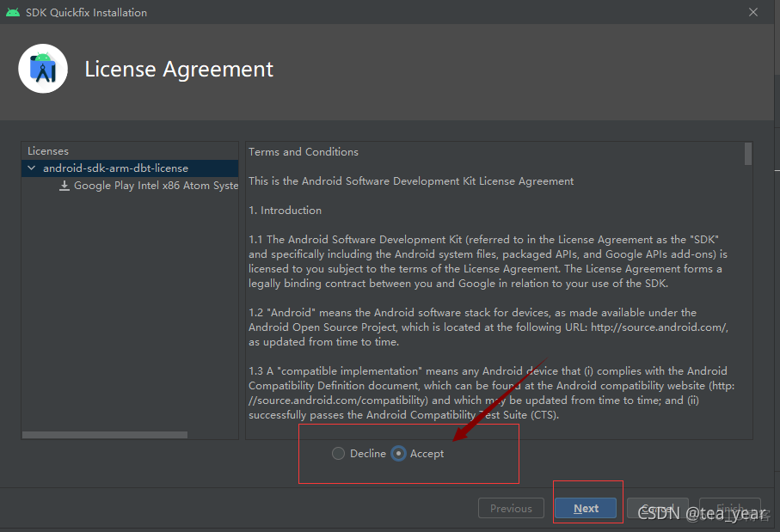Collapse the android-sdk-arm-dbt-license tree node
The height and width of the screenshot is (532, 780).
[32, 168]
